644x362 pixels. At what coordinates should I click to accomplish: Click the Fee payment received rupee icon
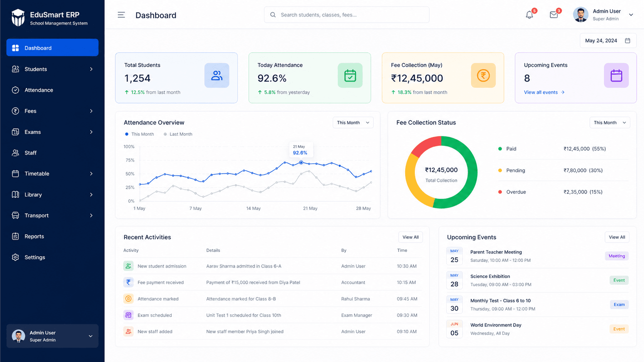pos(128,282)
